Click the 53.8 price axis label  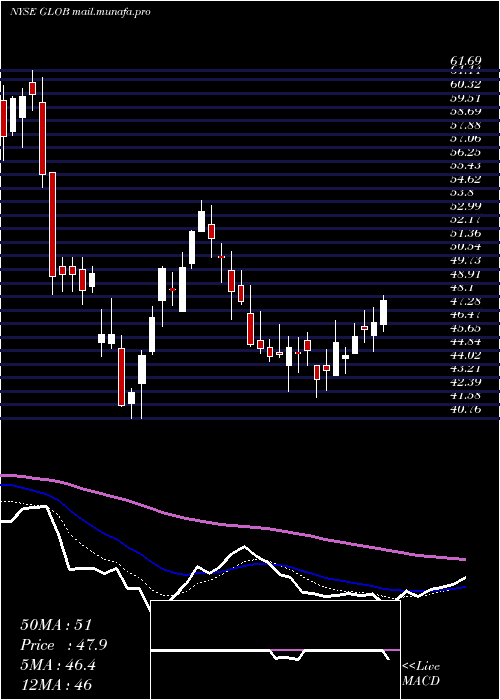tap(461, 192)
